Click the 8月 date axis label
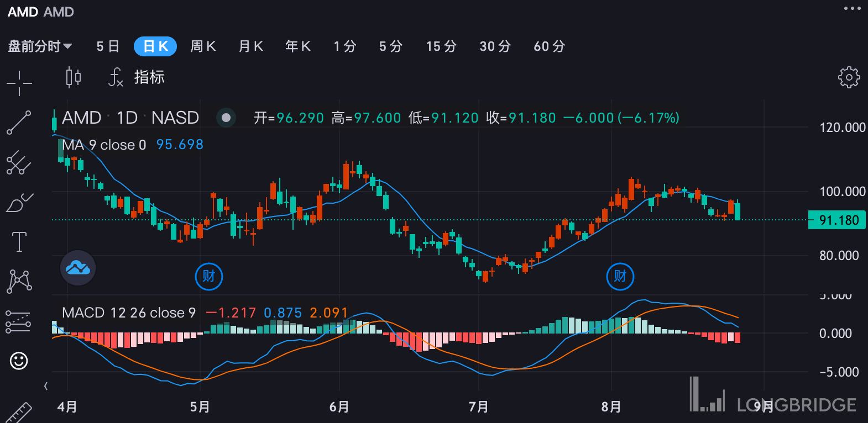 click(611, 407)
